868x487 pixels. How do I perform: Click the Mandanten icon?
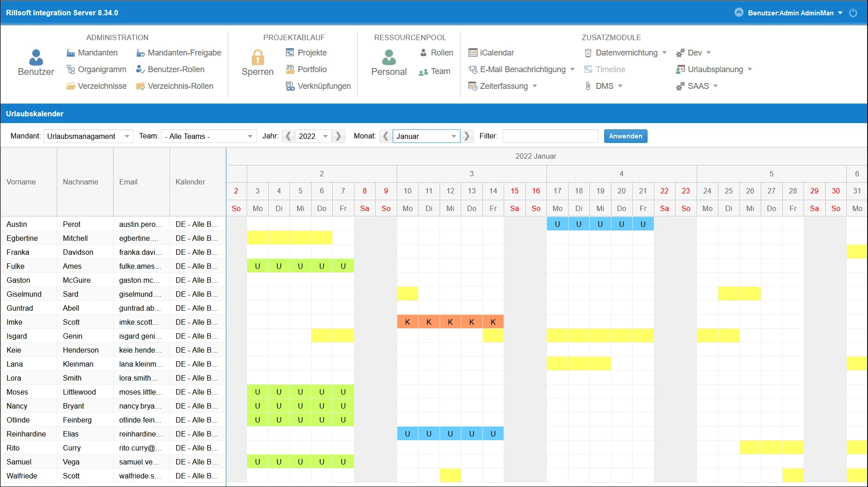pos(71,53)
